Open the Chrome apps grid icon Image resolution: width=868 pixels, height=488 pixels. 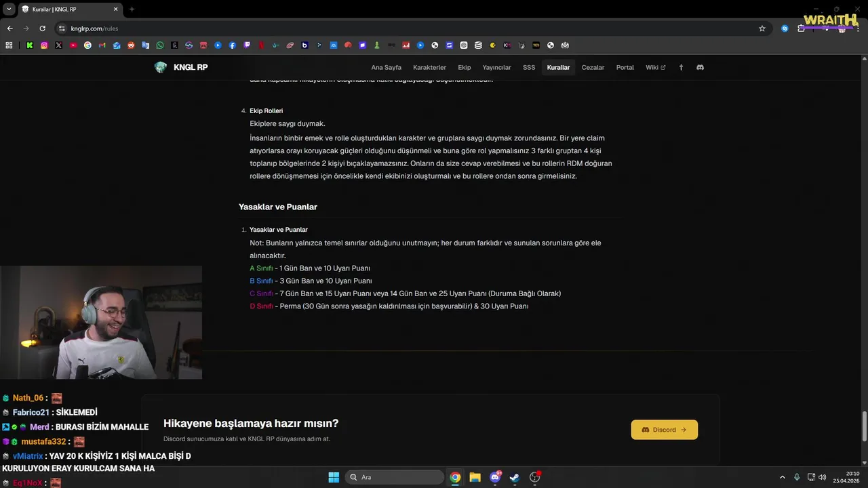point(9,45)
